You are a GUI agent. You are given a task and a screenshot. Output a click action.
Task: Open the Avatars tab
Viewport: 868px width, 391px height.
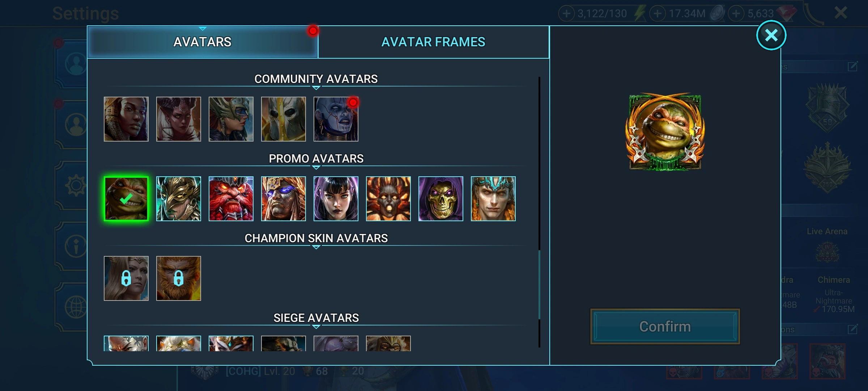point(203,42)
